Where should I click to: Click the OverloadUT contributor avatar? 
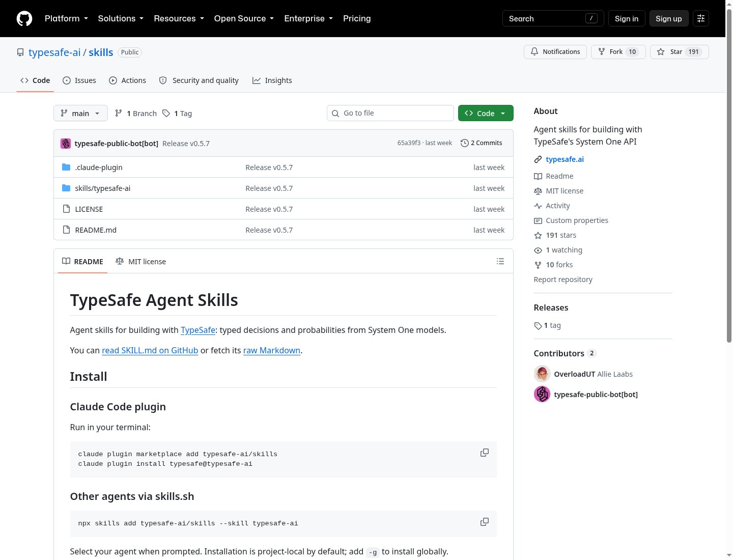542,374
